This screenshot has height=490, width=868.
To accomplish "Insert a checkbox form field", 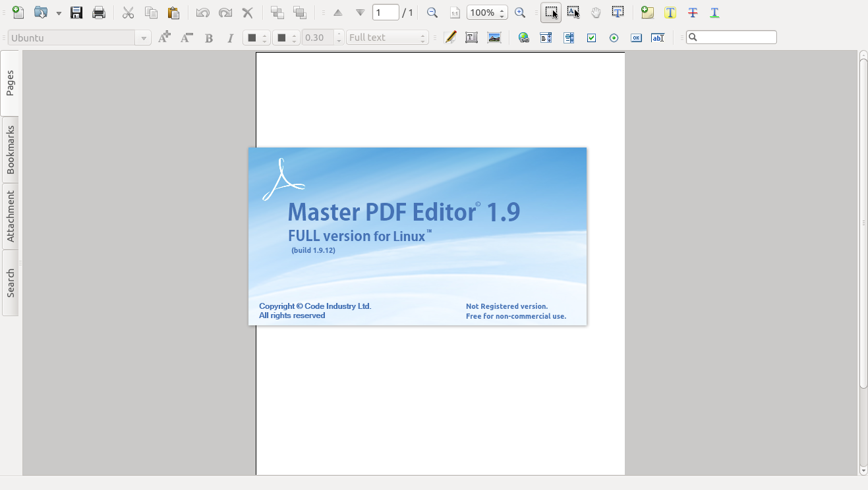I will point(591,38).
